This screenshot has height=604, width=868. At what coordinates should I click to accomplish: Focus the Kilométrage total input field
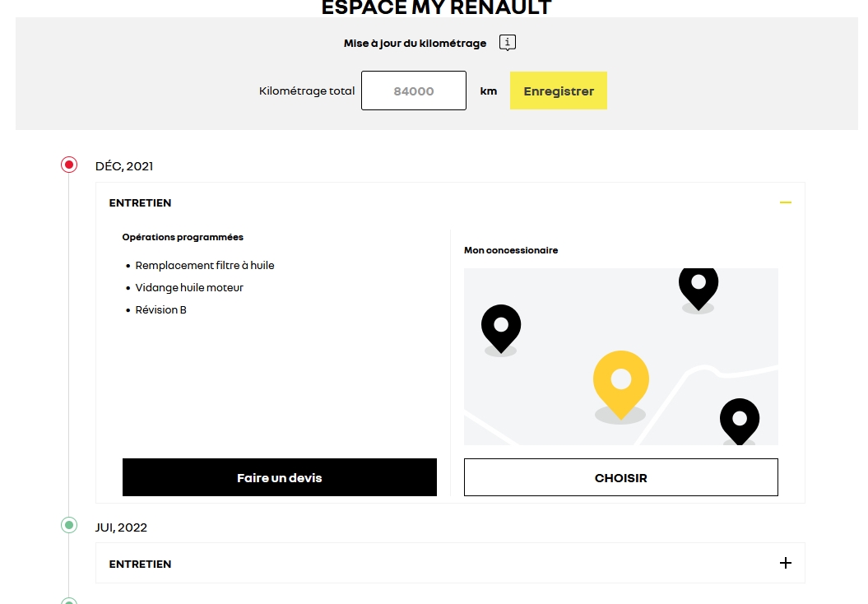413,91
